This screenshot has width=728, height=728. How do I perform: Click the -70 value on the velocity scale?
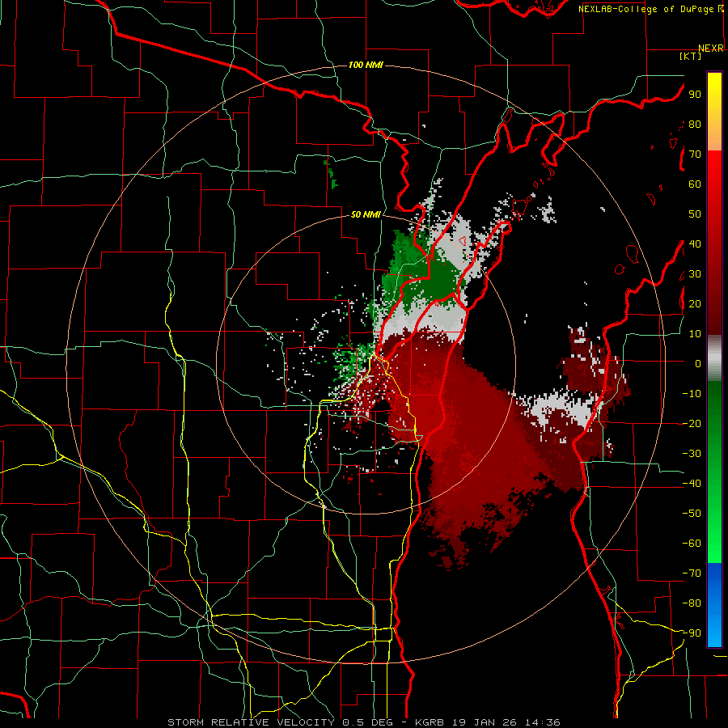tap(692, 574)
